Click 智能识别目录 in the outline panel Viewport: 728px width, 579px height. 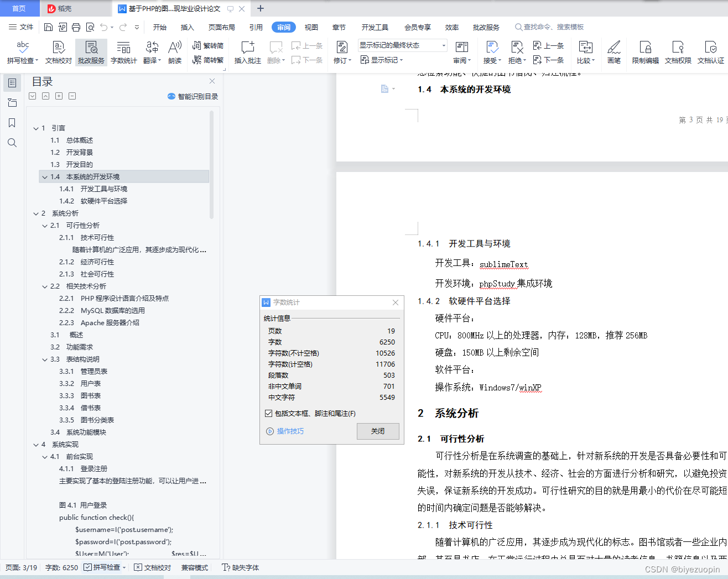[x=193, y=96]
